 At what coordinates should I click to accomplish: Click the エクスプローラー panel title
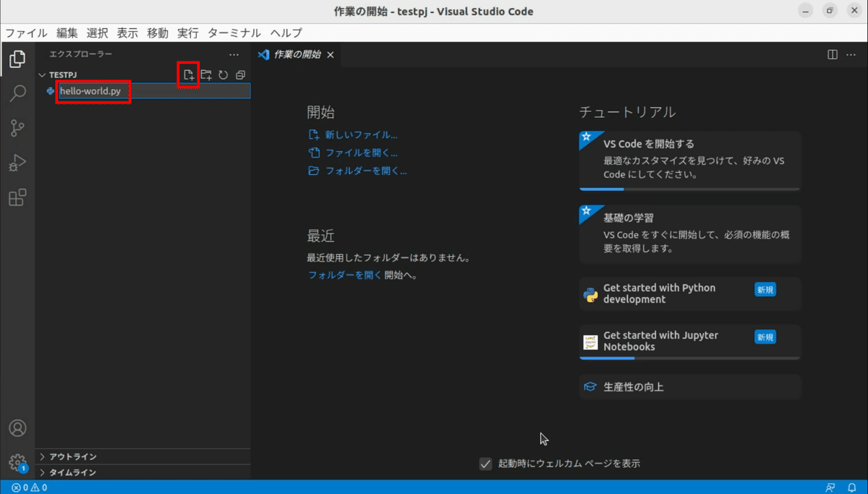(80, 54)
